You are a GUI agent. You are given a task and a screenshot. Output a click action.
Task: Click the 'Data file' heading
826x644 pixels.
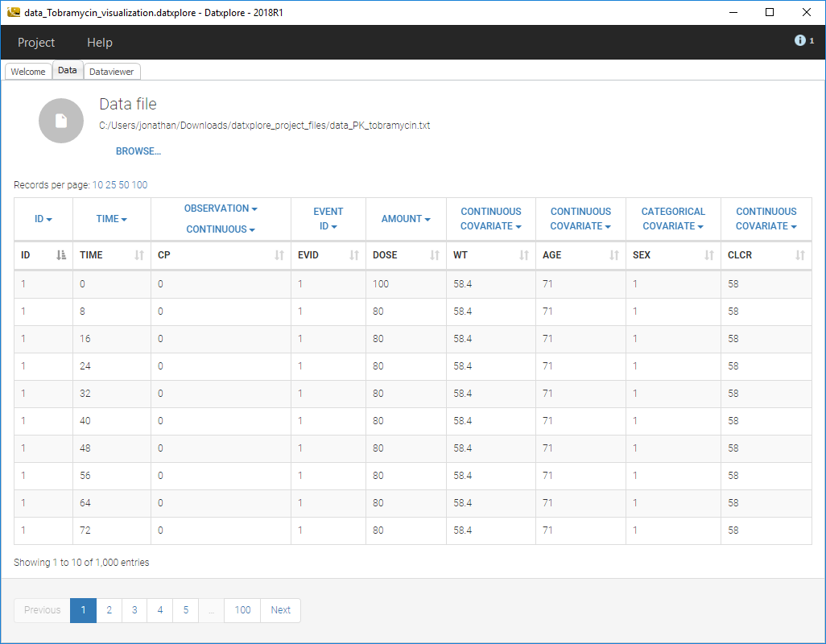click(x=128, y=105)
